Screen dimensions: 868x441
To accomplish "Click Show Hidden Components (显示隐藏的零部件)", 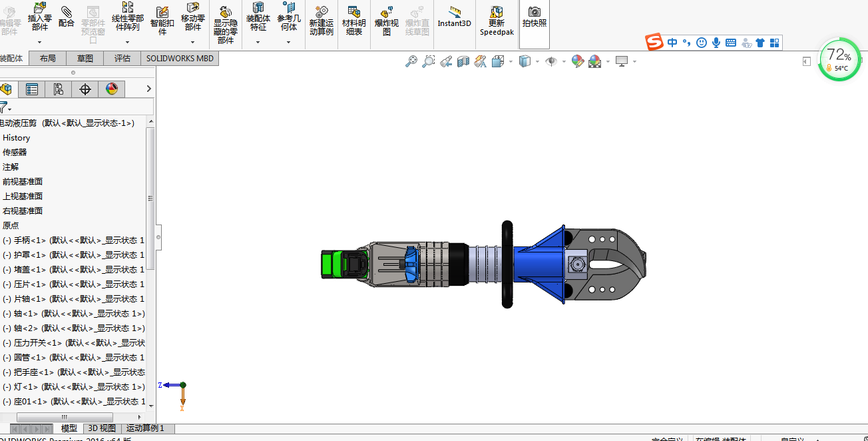I will pos(226,25).
